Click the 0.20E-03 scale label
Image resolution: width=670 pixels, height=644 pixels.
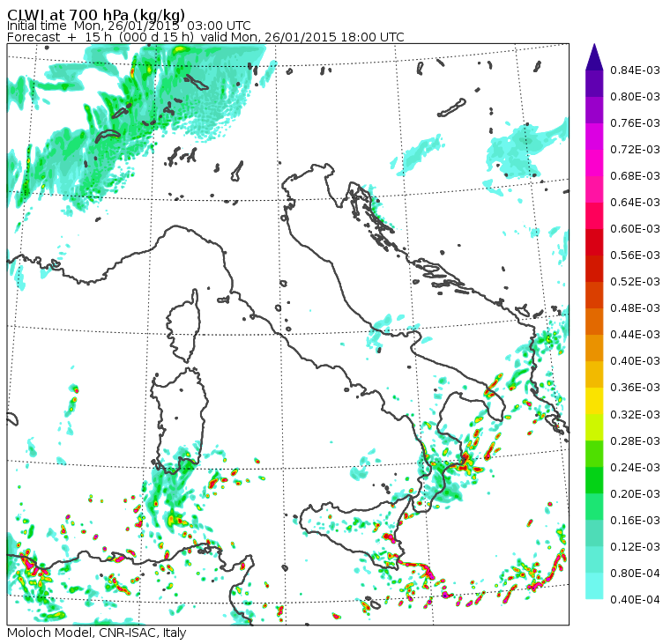pos(635,494)
